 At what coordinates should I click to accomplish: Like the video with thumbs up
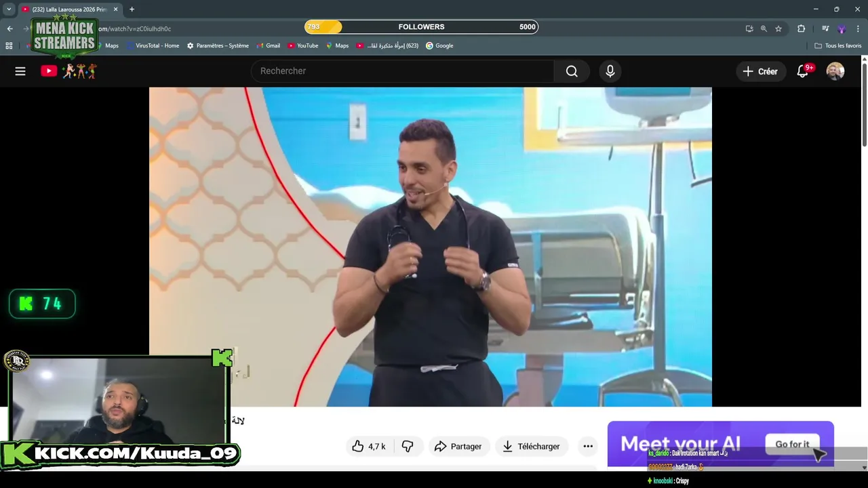point(369,446)
